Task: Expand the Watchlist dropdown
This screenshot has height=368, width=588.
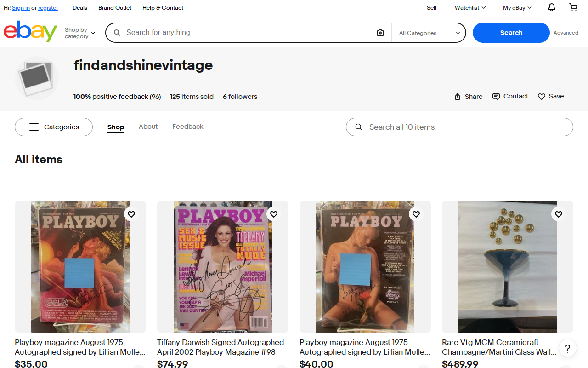Action: click(x=470, y=7)
